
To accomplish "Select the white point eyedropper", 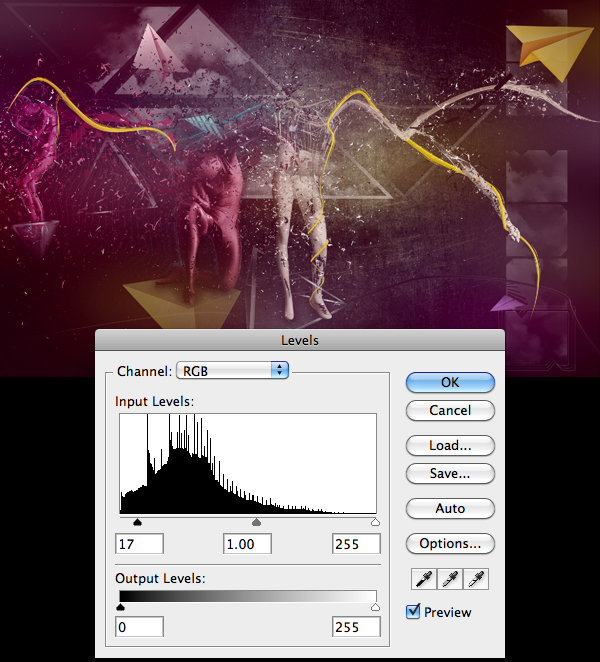I will [476, 579].
